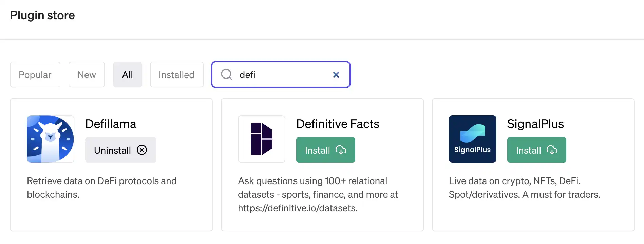Click the 'Retrieve data on DeFi protocols' description
The image size is (644, 244).
pyautogui.click(x=102, y=188)
